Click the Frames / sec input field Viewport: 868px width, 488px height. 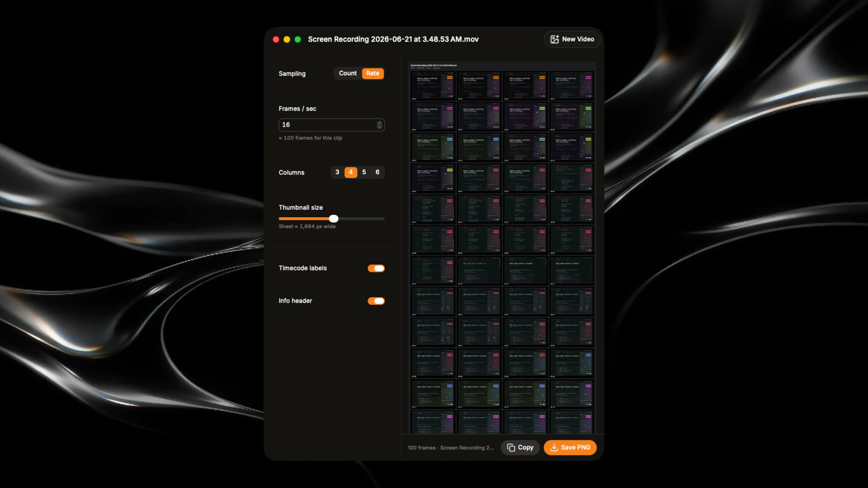point(331,125)
